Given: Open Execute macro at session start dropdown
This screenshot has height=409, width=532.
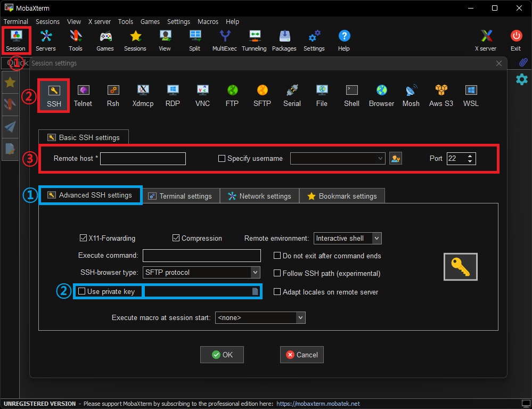Looking at the screenshot, I should point(300,318).
